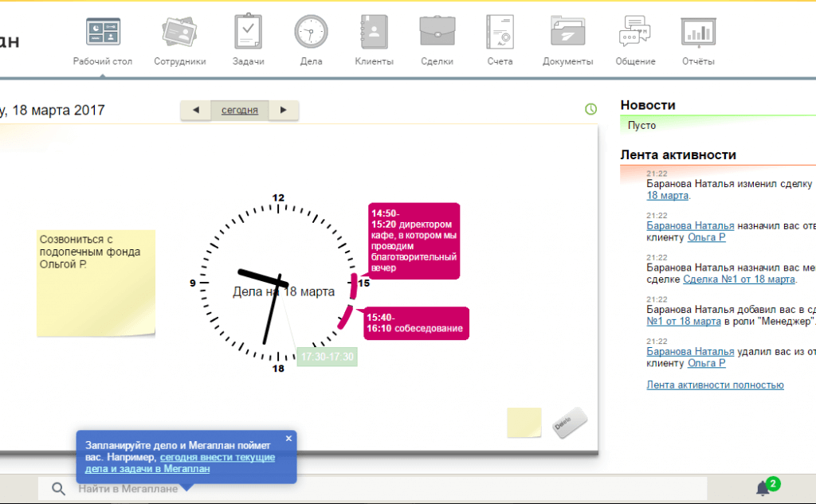Click the blank yellow sticky note pad
Image resolution: width=816 pixels, height=504 pixels.
coord(524,423)
